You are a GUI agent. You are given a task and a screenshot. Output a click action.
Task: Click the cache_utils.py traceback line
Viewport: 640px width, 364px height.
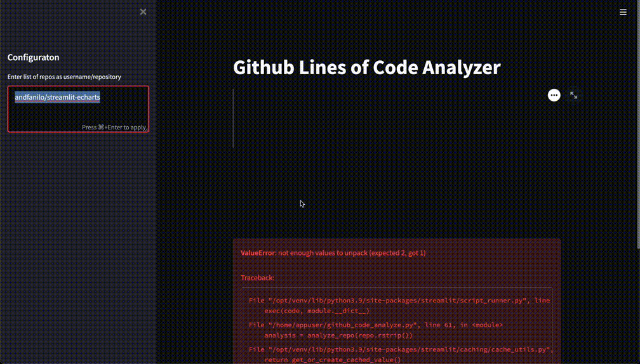(401, 350)
